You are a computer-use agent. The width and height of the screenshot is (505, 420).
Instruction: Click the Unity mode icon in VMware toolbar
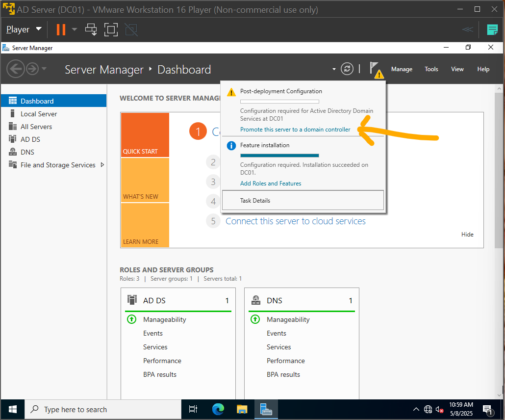(x=131, y=29)
